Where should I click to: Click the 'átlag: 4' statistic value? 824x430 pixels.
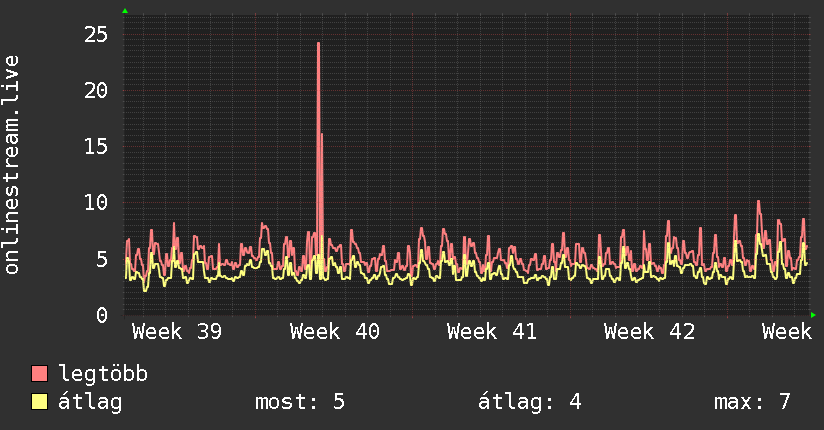tap(530, 402)
